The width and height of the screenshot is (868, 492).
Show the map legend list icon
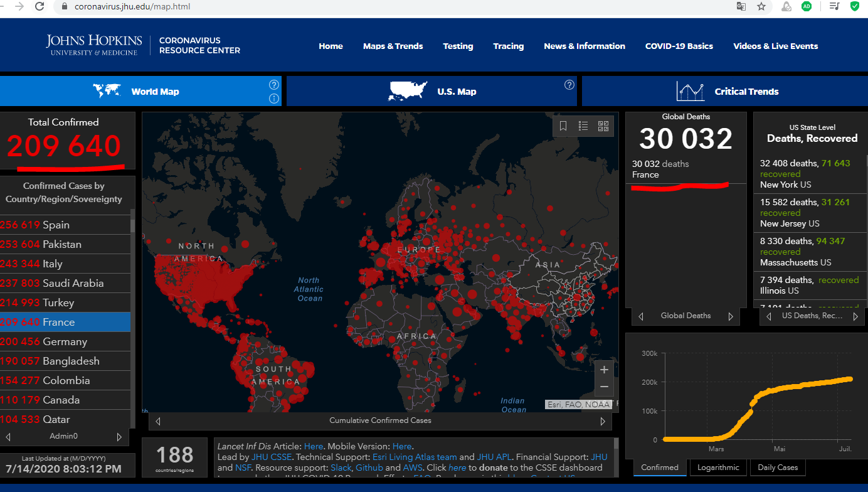point(583,126)
